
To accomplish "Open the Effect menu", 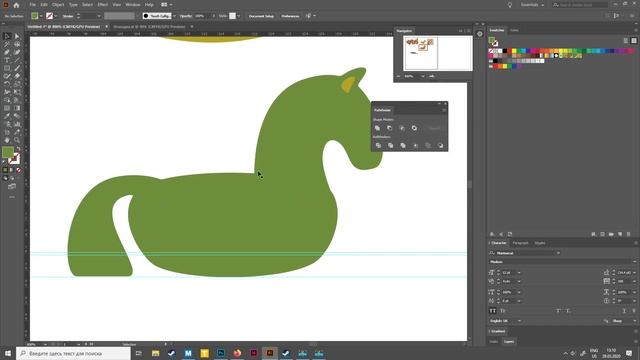I will [103, 5].
